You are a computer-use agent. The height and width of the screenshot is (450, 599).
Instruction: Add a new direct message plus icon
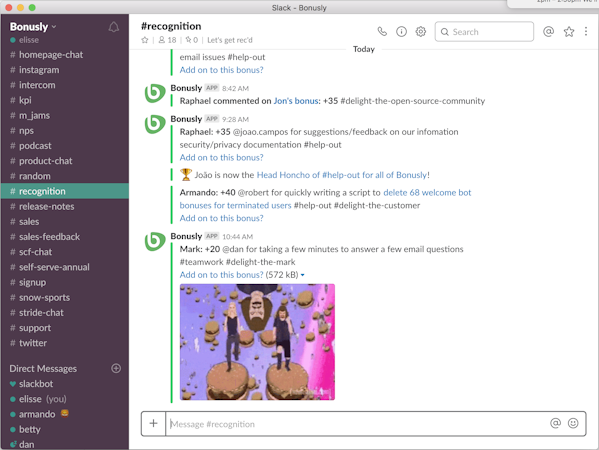(x=116, y=368)
